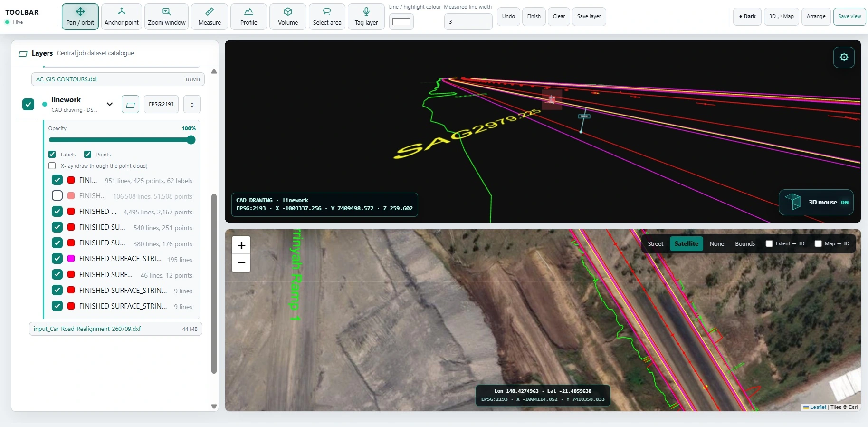This screenshot has width=868, height=427.
Task: Activate the Zoom window tool
Action: click(166, 17)
